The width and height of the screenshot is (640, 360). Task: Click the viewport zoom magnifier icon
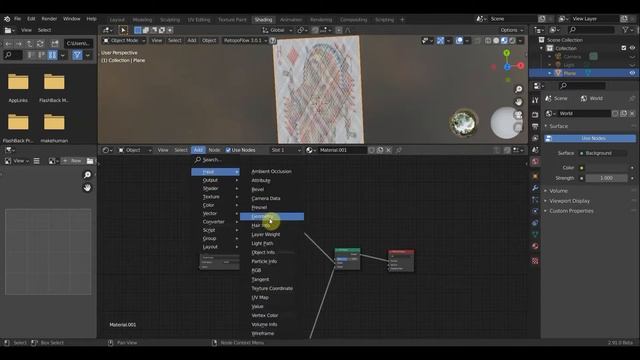click(518, 89)
